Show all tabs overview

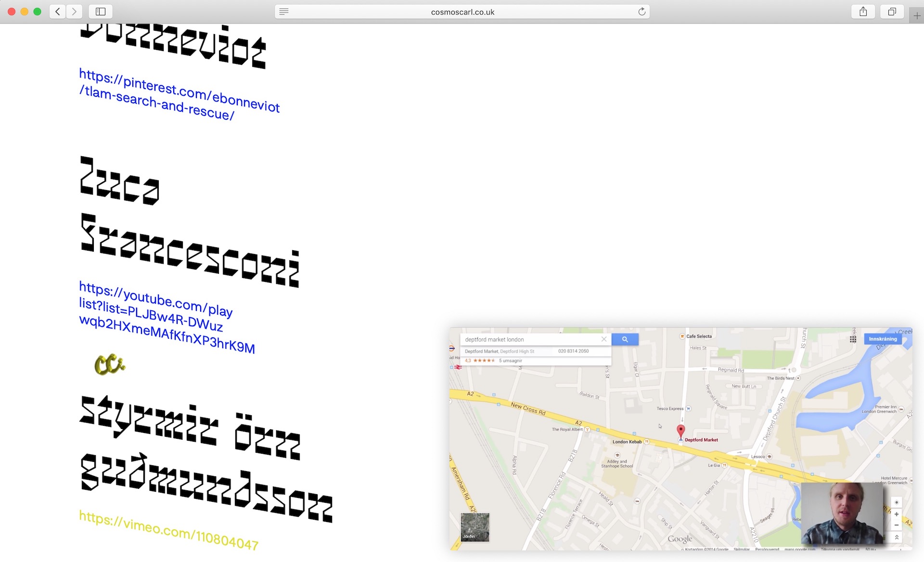[892, 12]
